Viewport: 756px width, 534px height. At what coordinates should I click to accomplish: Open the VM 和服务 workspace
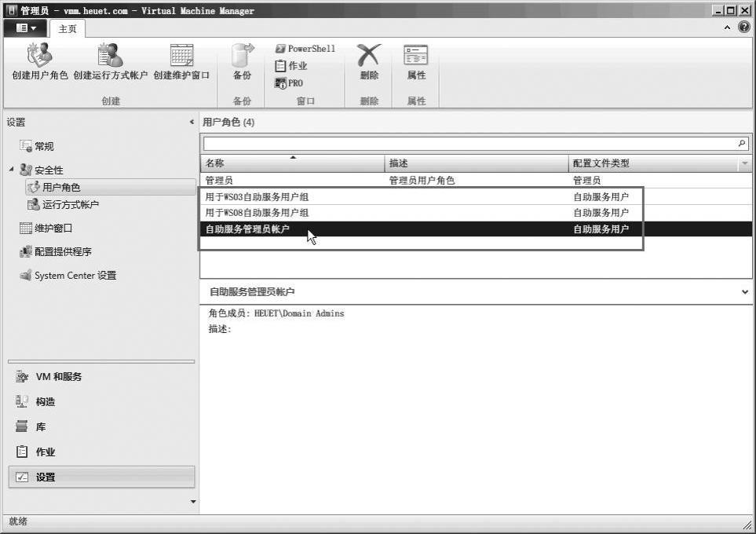(58, 377)
